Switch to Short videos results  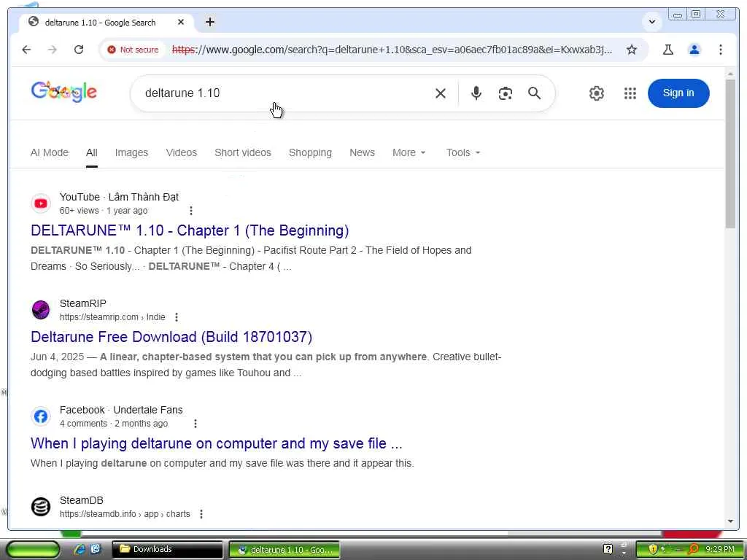coord(242,152)
